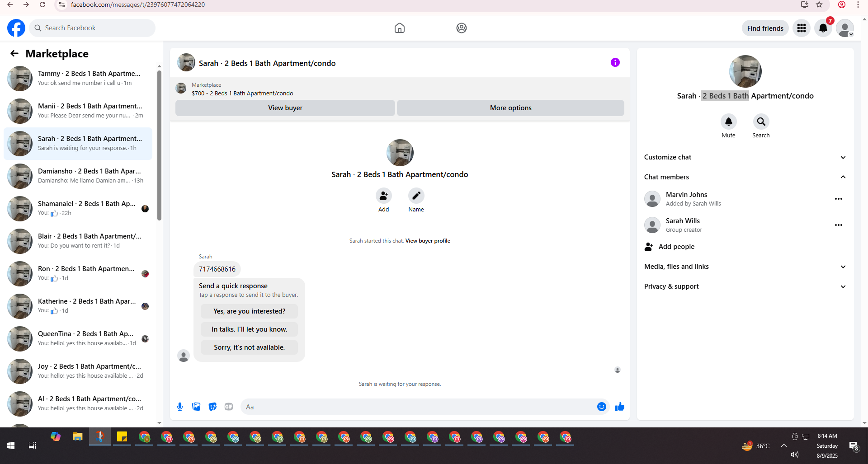Expand the Customize chat section
Screen dimensions: 868x464
coord(745,157)
